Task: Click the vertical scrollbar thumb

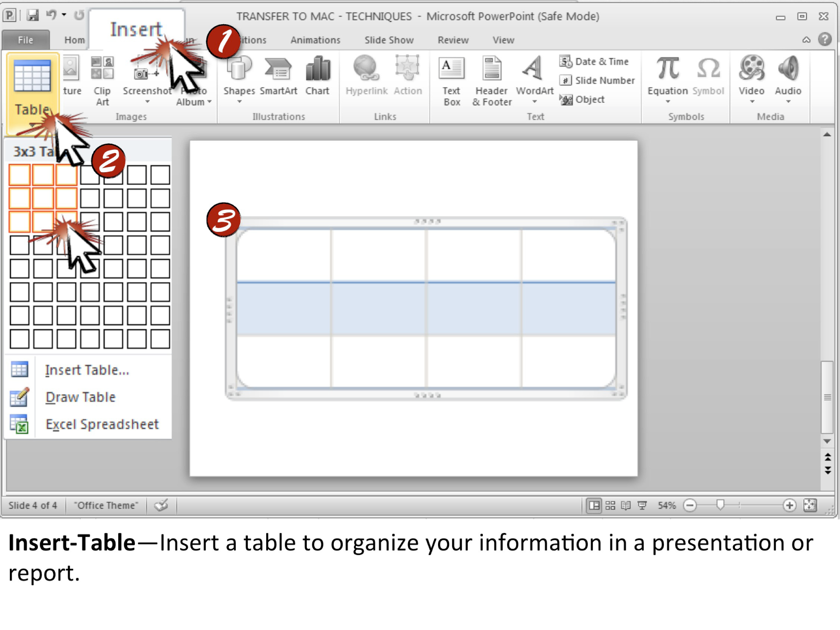Action: coord(827,397)
